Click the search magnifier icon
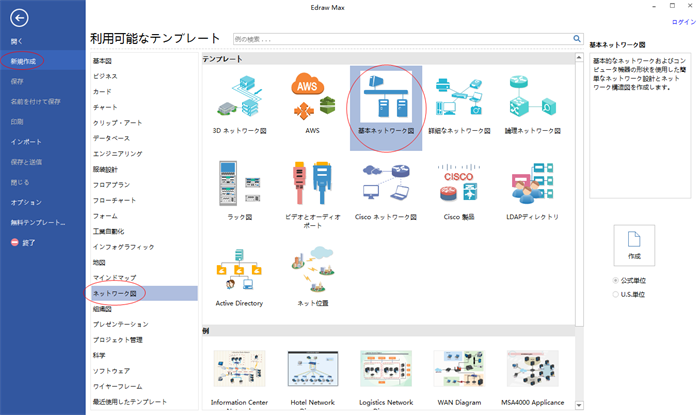Image resolution: width=700 pixels, height=415 pixels. coord(577,39)
